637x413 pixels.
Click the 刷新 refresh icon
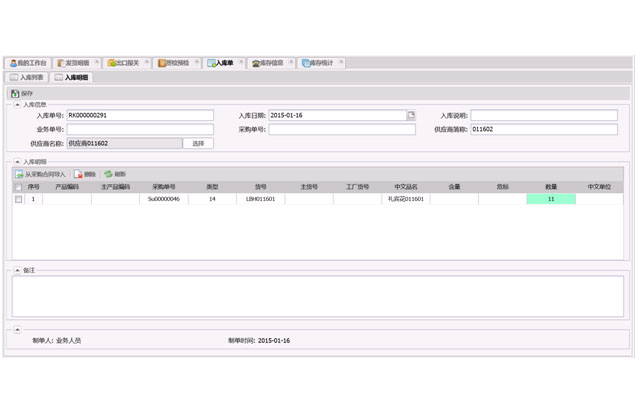pyautogui.click(x=109, y=174)
